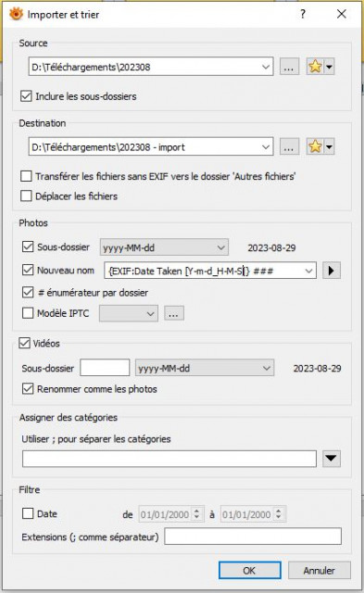Image resolution: width=364 pixels, height=593 pixels.
Task: Toggle Renommer comme les photos
Action: (28, 389)
